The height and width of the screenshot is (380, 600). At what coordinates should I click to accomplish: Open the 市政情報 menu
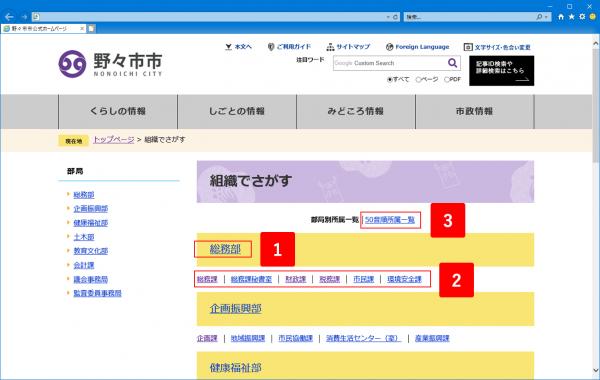tap(474, 111)
